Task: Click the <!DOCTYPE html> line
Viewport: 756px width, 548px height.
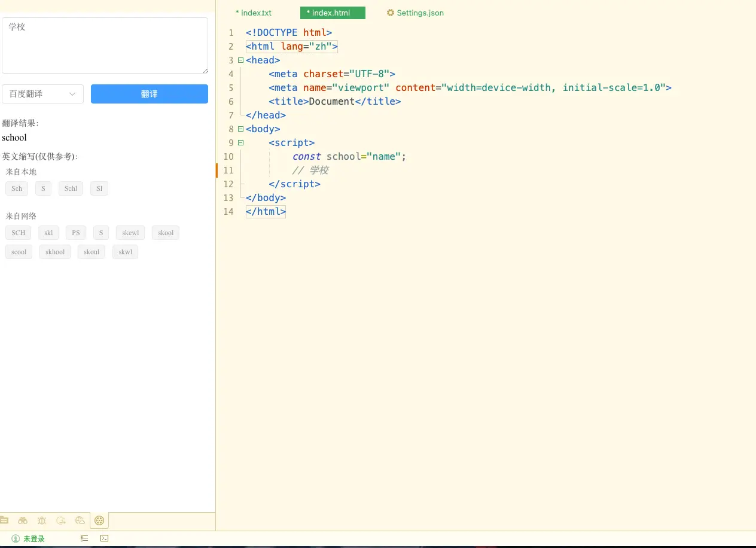Action: click(x=289, y=32)
